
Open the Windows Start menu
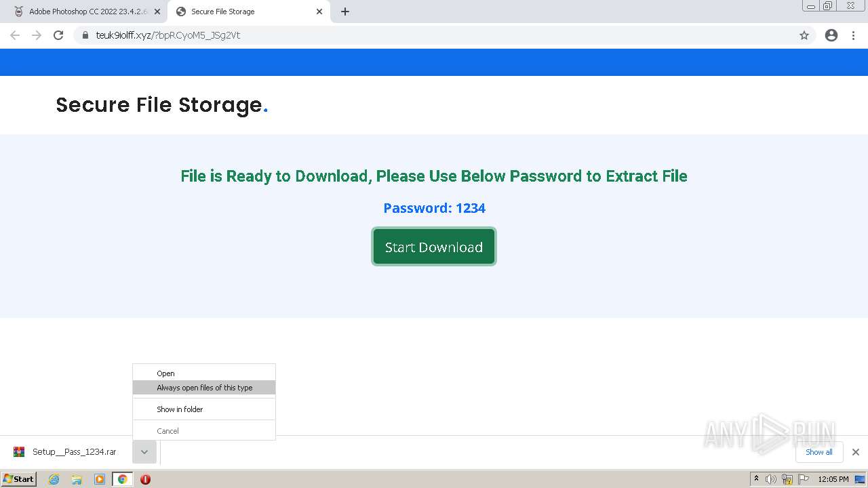(19, 479)
